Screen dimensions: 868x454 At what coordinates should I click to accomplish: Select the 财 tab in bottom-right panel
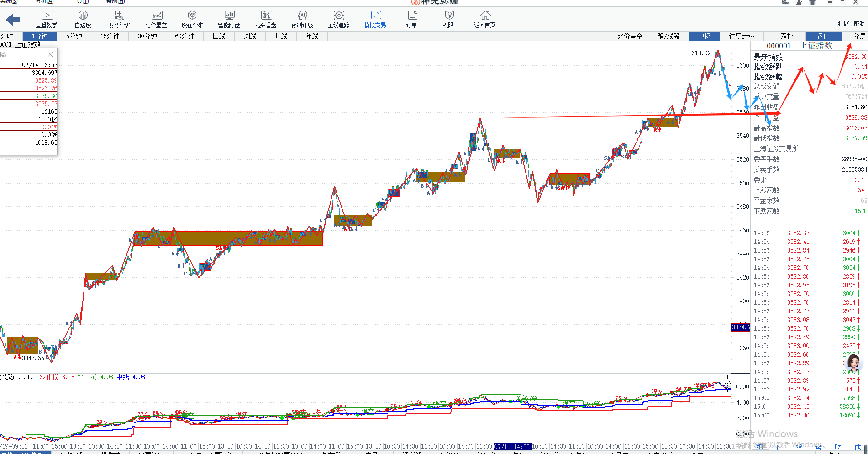(x=838, y=447)
